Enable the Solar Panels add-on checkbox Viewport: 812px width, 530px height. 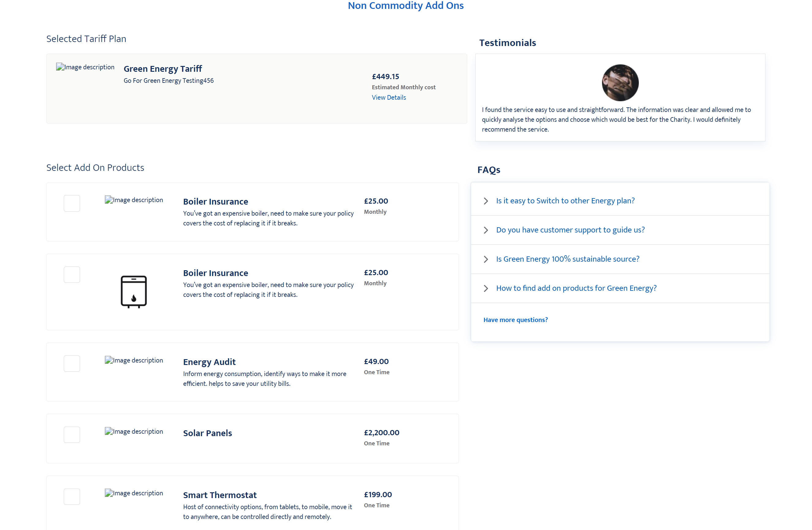point(72,435)
